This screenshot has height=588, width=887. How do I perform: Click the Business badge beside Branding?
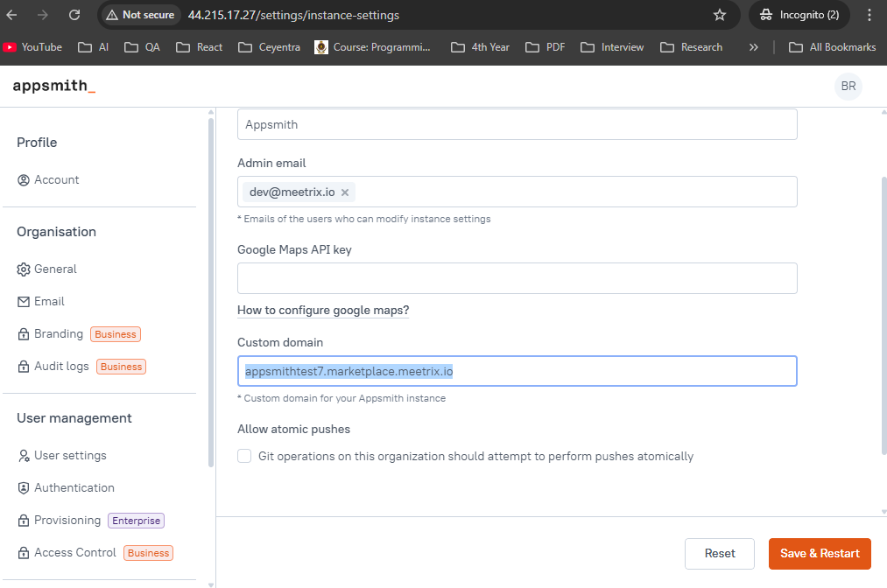coord(116,334)
